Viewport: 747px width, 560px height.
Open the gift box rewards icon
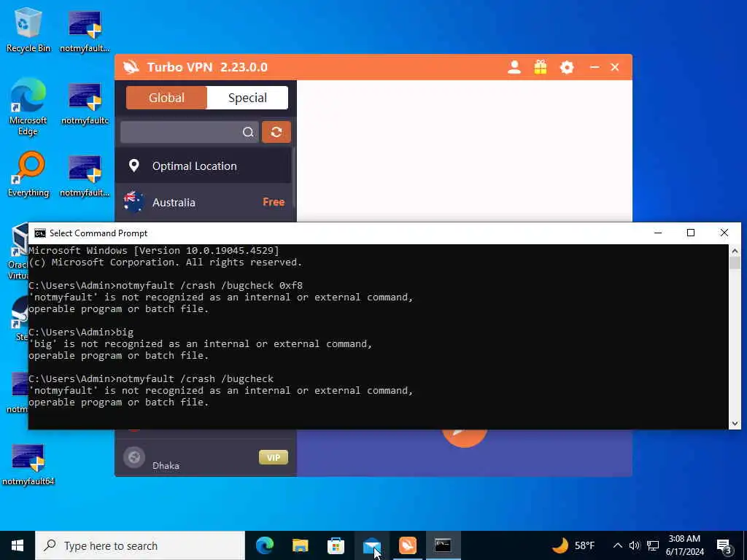coord(541,67)
